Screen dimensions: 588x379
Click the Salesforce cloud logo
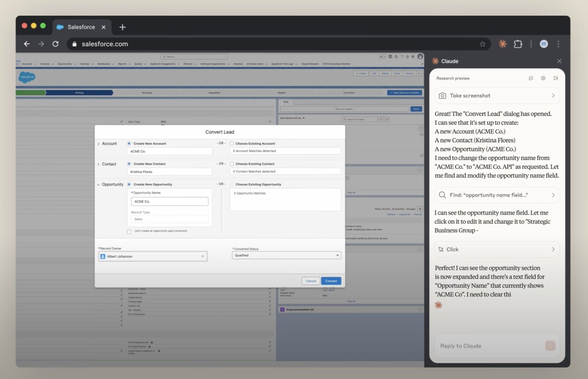(27, 77)
